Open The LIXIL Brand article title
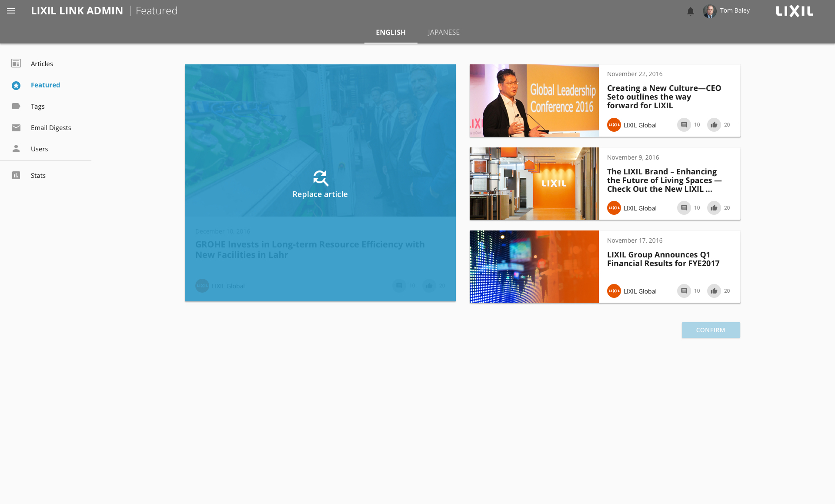Viewport: 835px width, 504px height. 664,180
